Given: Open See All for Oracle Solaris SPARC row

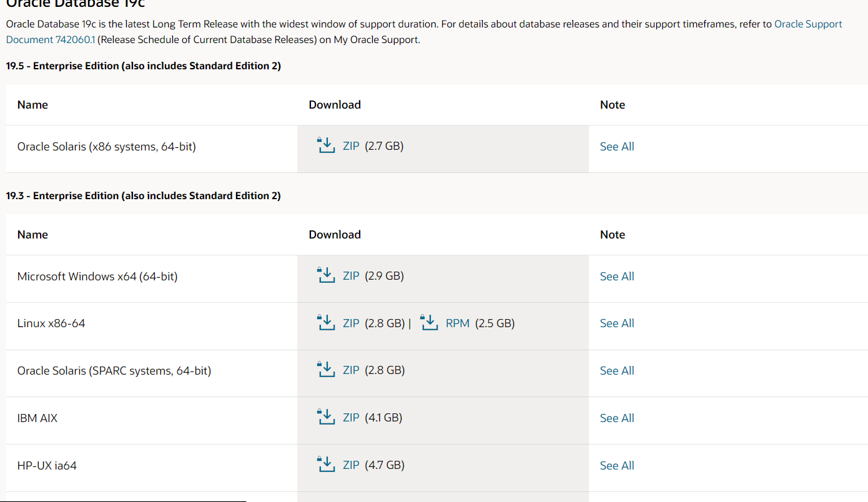Looking at the screenshot, I should (617, 371).
